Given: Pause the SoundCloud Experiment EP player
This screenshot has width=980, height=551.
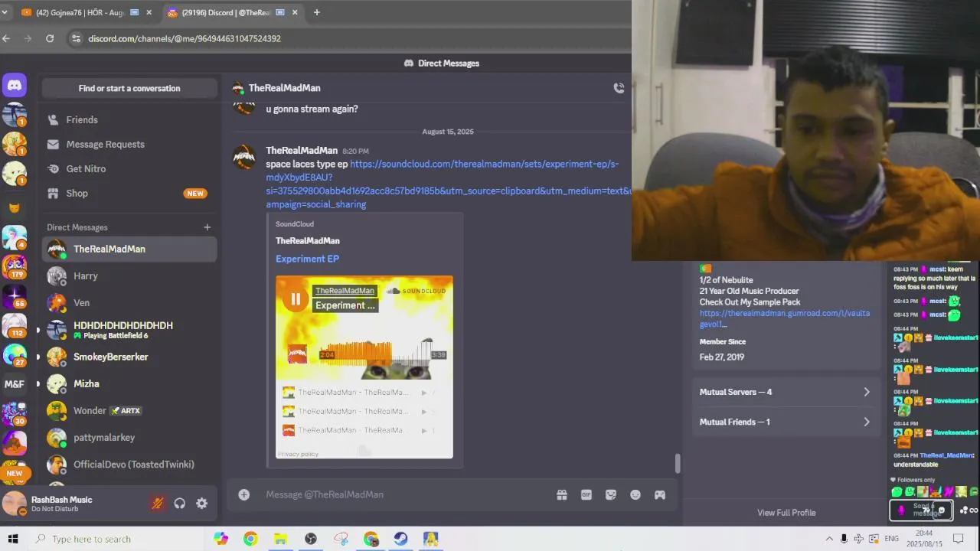Looking at the screenshot, I should click(296, 299).
